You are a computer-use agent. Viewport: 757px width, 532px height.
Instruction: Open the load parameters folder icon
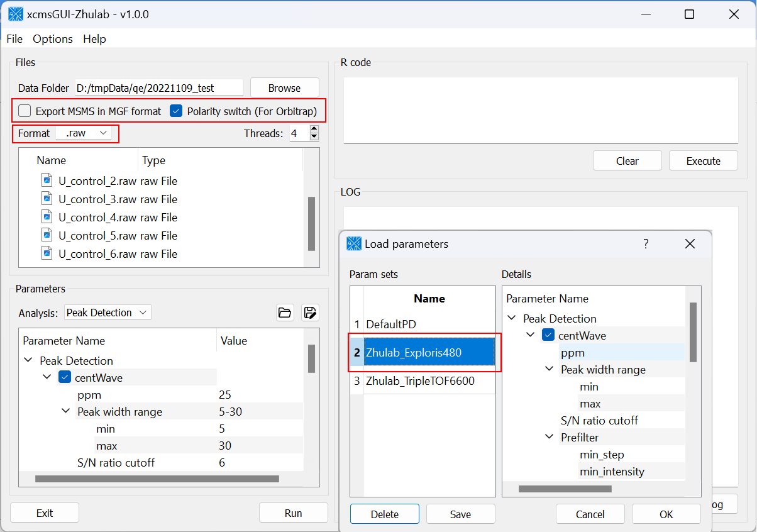[x=285, y=313]
